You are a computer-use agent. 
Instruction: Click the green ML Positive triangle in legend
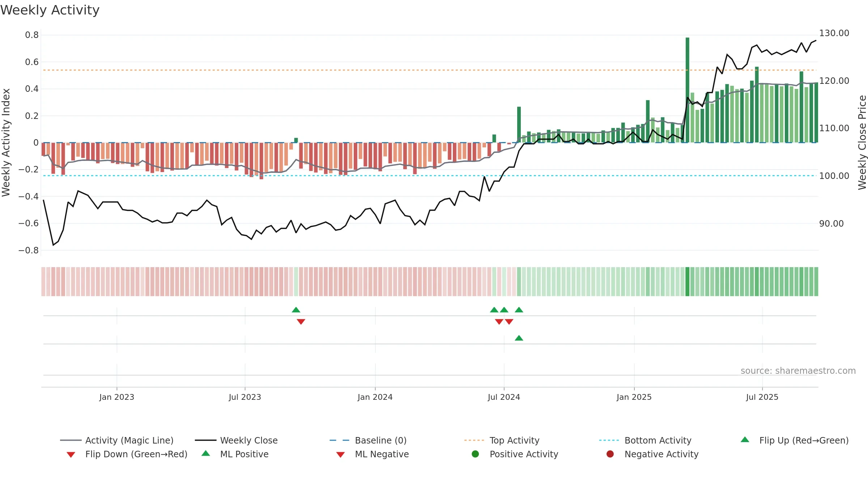(206, 453)
